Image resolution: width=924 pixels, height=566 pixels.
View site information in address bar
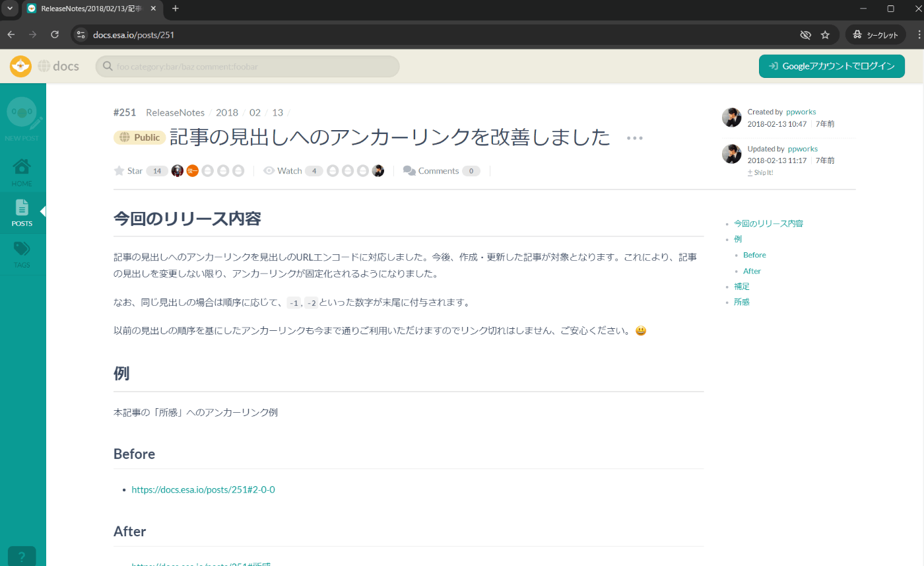click(x=81, y=35)
